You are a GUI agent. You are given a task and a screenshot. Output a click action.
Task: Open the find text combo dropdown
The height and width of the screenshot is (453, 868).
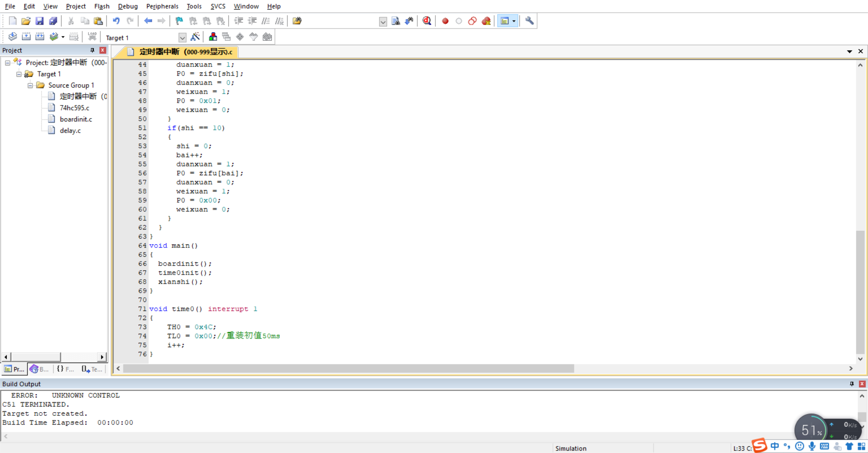383,21
